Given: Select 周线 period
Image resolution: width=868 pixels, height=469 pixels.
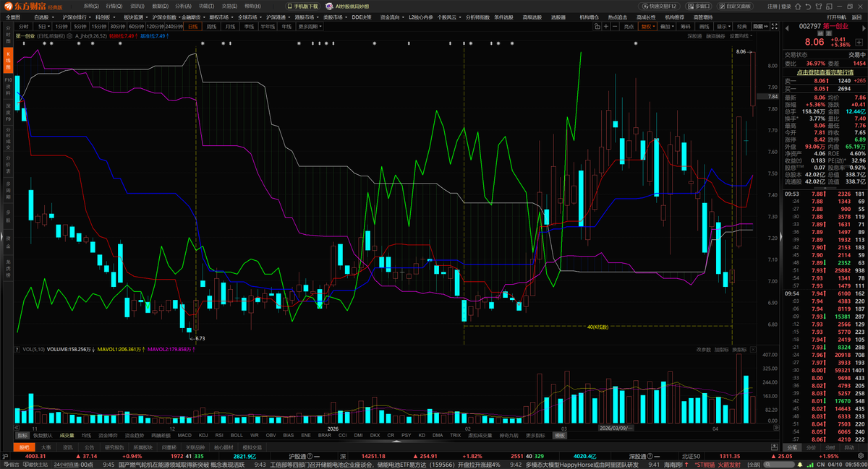Looking at the screenshot, I should click(210, 26).
